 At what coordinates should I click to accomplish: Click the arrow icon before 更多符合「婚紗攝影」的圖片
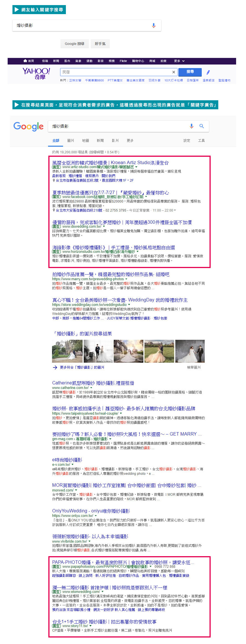coord(55,367)
